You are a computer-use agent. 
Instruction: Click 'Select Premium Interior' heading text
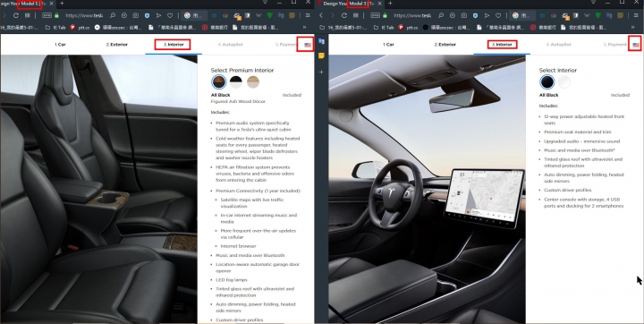(x=242, y=71)
